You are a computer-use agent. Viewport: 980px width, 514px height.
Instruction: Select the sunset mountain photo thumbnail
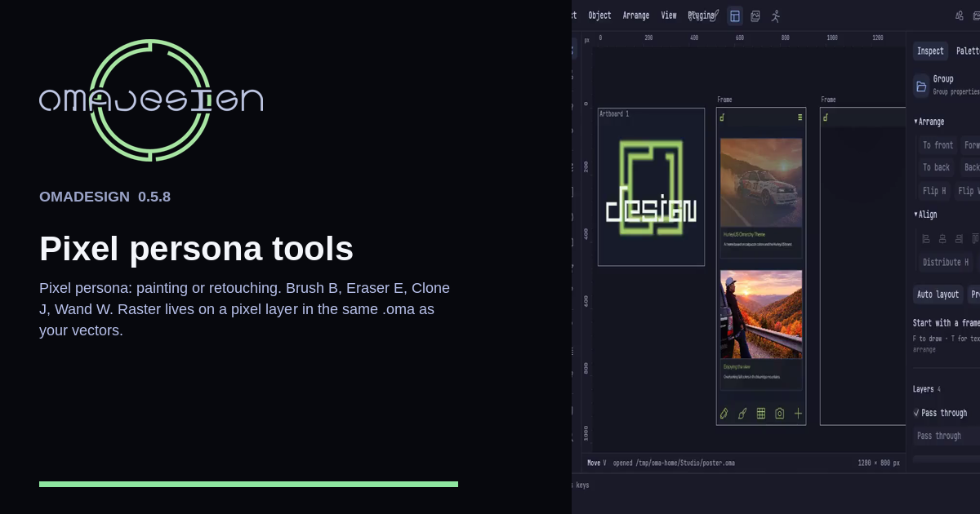761,314
